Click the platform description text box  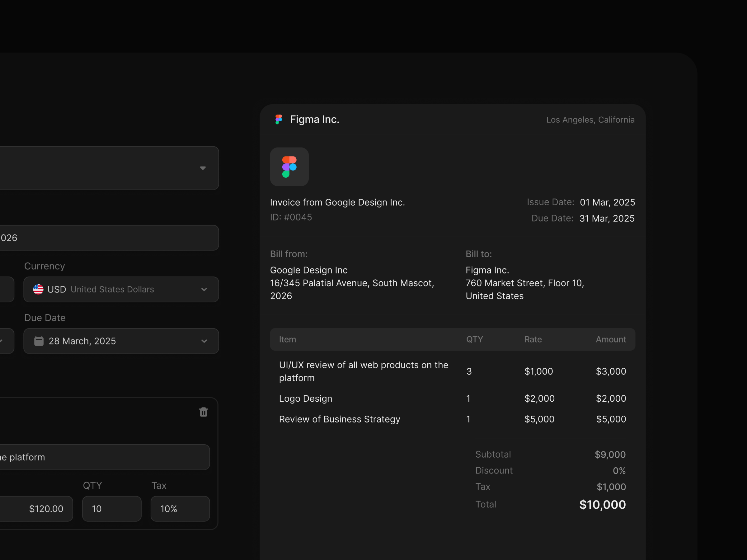[105, 457]
